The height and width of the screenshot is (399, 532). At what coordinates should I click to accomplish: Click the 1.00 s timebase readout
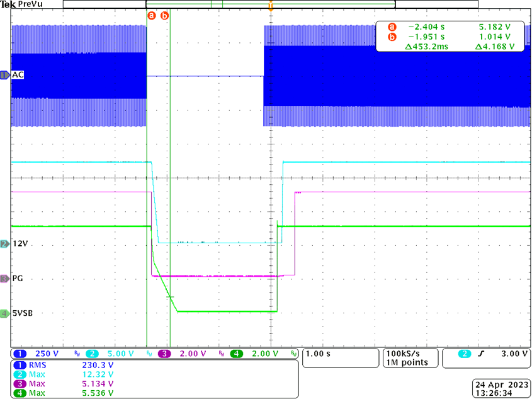click(318, 354)
